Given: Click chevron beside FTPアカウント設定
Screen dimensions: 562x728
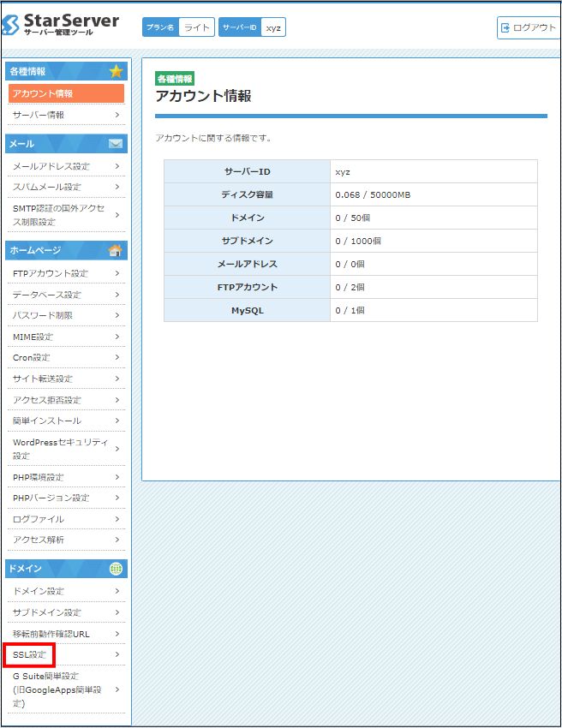Looking at the screenshot, I should coord(117,273).
